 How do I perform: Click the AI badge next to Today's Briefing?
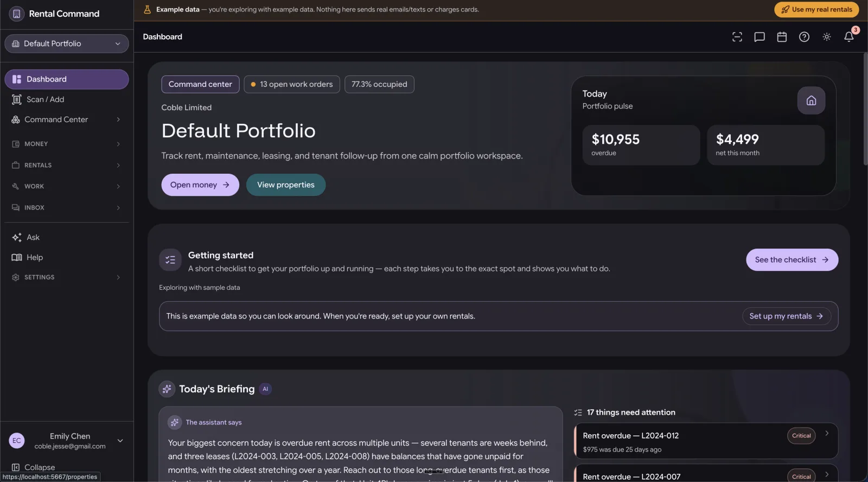(265, 389)
